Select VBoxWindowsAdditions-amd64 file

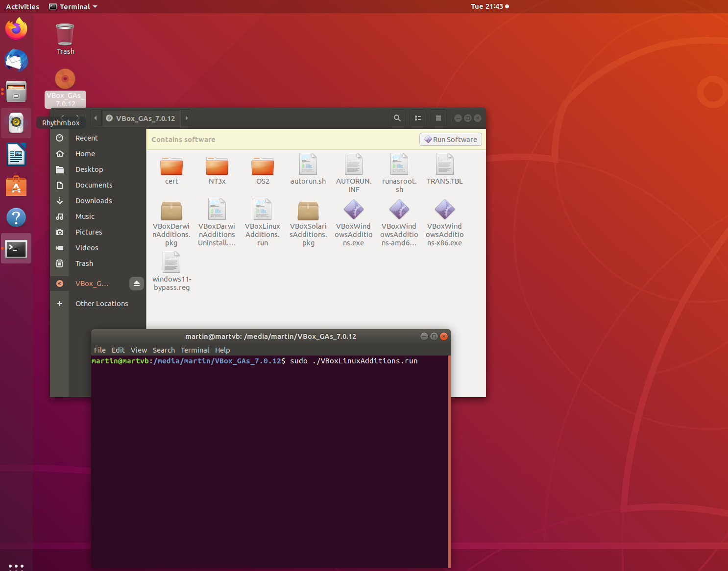pos(399,223)
